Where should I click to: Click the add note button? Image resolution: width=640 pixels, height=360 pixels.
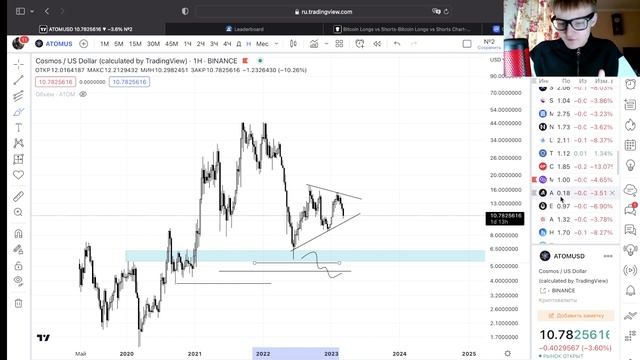point(576,316)
